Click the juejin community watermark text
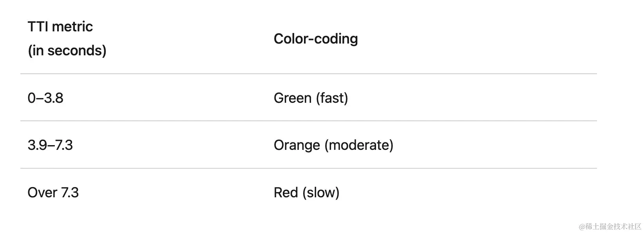The width and height of the screenshot is (644, 233). coord(610,226)
